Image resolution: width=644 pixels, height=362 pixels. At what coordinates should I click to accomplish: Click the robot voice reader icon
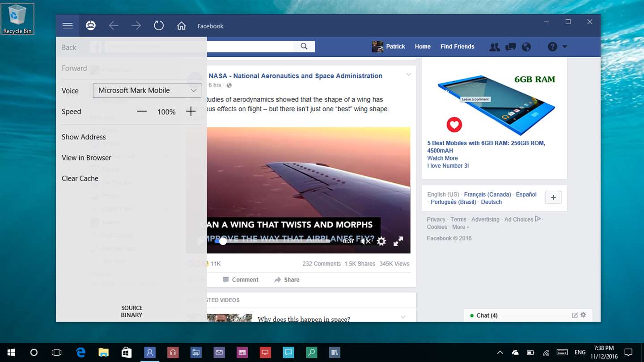tap(91, 26)
